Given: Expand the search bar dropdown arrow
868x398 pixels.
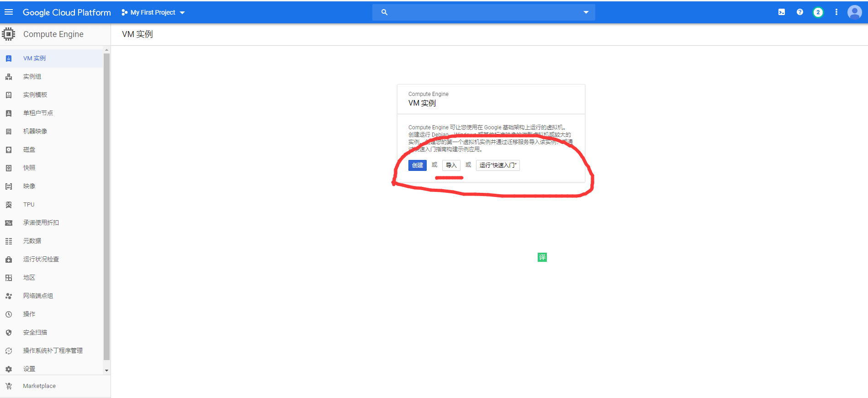Looking at the screenshot, I should [586, 12].
